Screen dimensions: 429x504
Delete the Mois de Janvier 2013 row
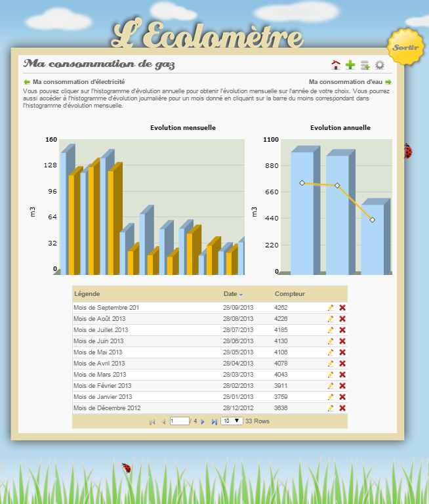click(x=342, y=397)
